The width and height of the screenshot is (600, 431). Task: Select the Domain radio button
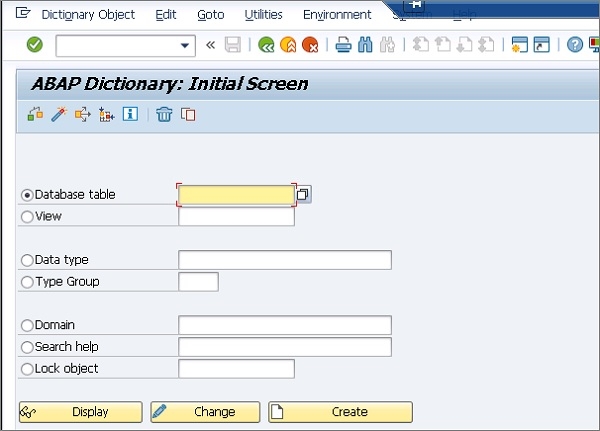[x=27, y=325]
